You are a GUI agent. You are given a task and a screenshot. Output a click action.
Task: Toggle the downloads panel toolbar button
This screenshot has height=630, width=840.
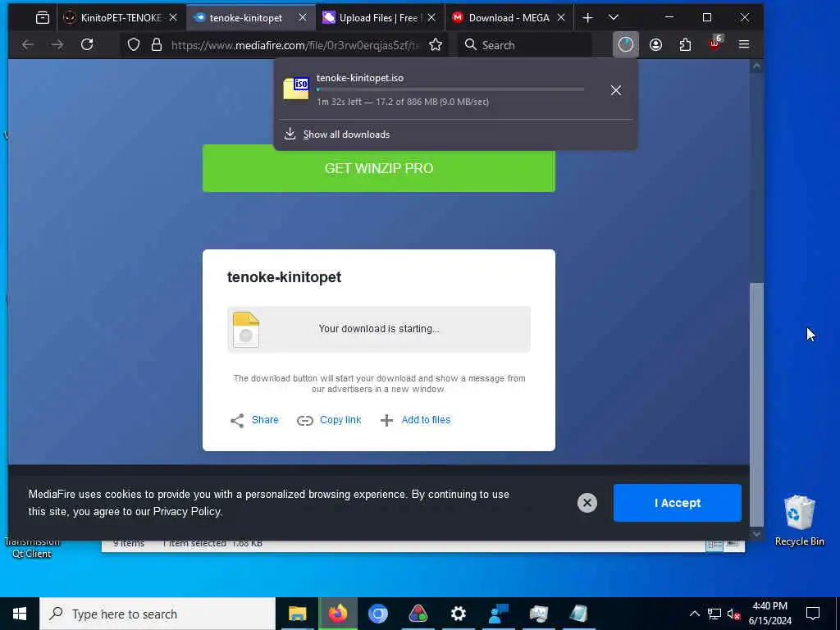pos(626,44)
